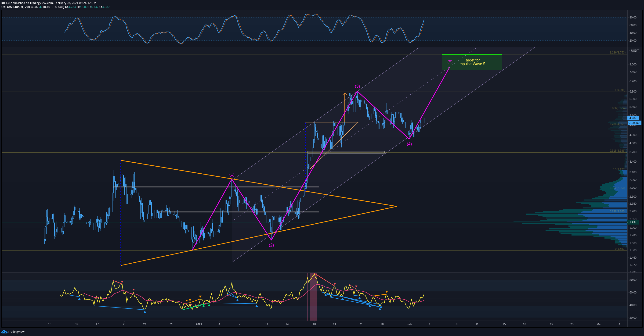Select the wave label (3)

point(357,86)
